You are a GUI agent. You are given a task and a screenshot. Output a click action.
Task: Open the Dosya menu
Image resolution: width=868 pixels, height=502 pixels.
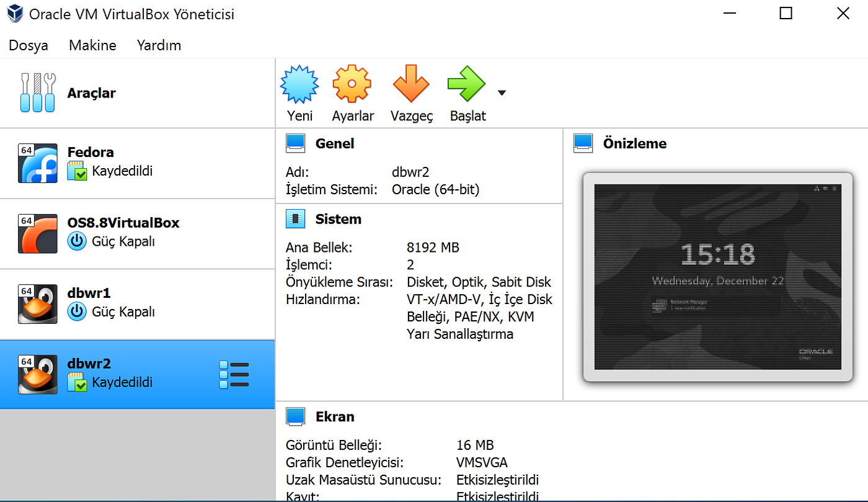point(29,45)
